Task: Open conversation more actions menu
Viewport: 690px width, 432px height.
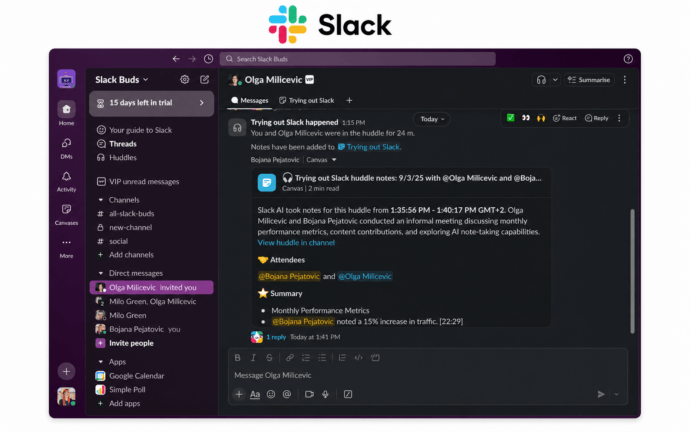Action: point(625,80)
